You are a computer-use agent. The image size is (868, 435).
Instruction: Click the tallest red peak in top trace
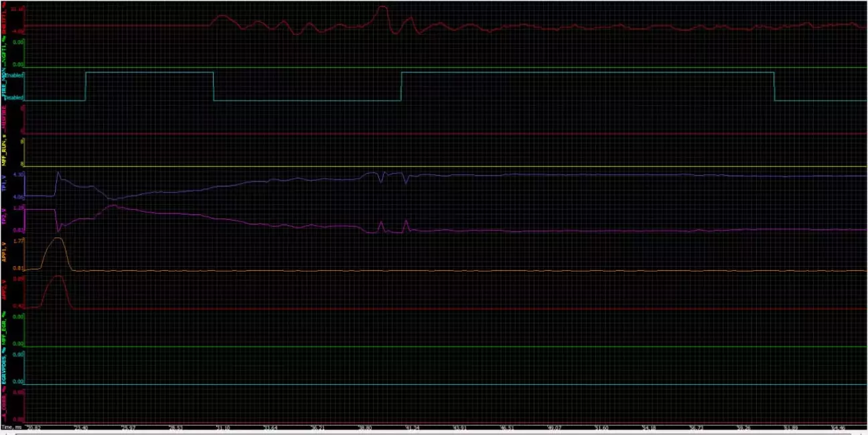[x=382, y=7]
